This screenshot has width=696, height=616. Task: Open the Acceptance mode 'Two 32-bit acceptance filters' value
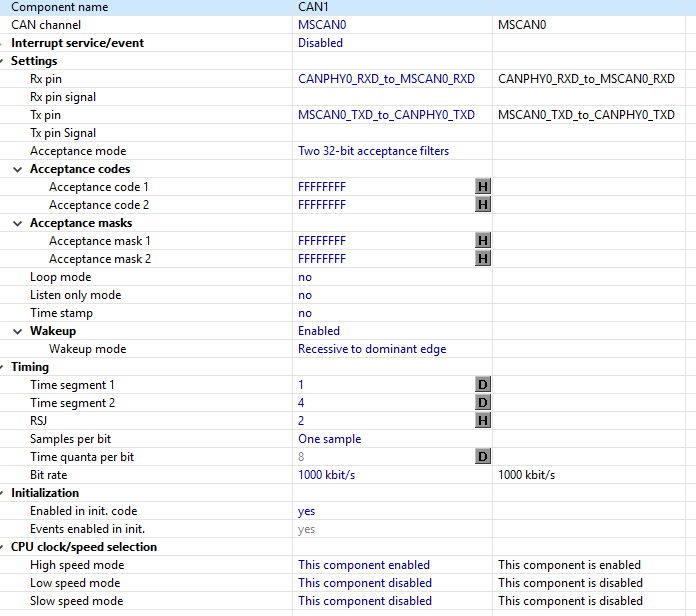pyautogui.click(x=373, y=151)
